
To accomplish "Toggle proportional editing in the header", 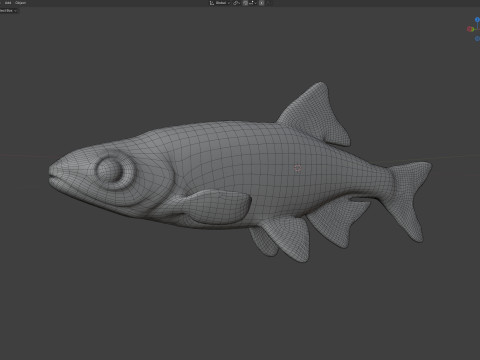I will point(262,3).
